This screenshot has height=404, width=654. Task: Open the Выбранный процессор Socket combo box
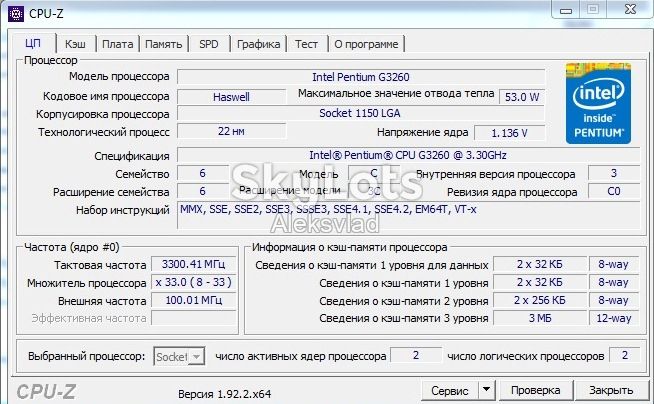click(x=179, y=356)
